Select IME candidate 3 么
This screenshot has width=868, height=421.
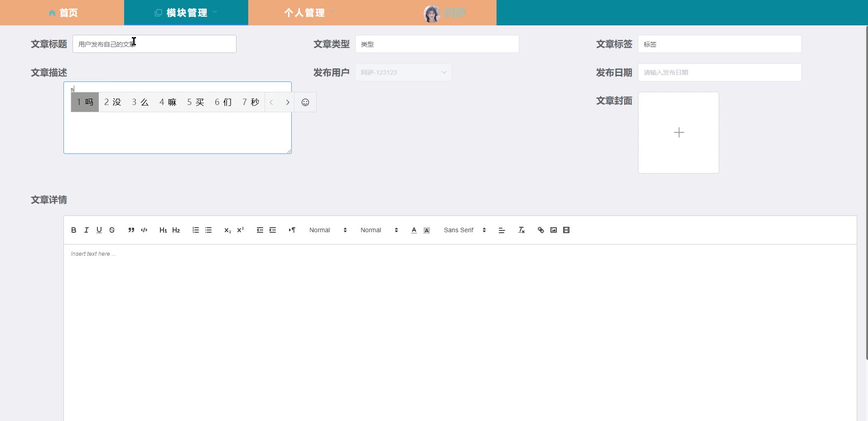point(140,102)
